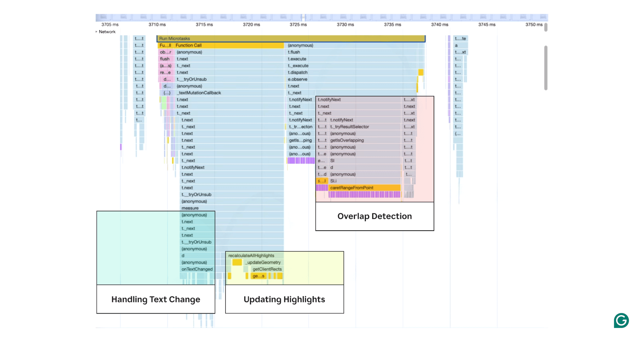The image size is (644, 343).
Task: Click the 3725 ms timeline marker
Action: point(298,24)
